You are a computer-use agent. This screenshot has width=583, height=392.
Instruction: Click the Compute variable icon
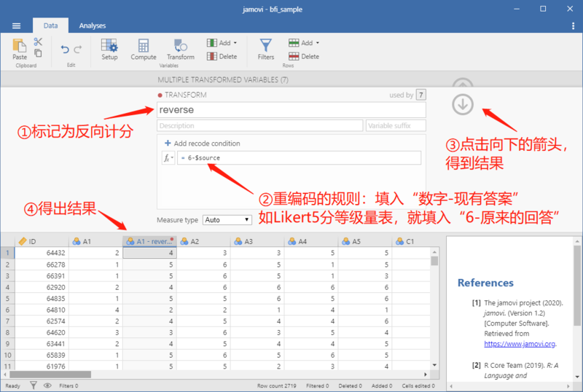(x=144, y=50)
